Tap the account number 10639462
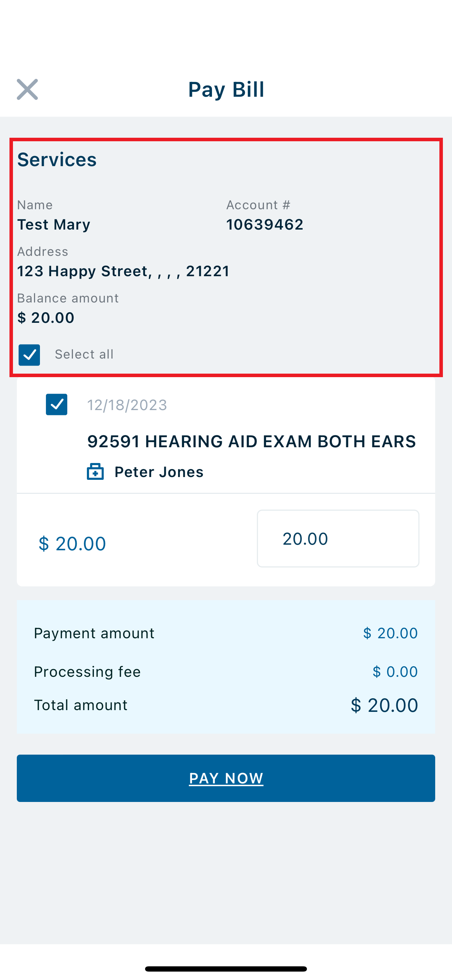The width and height of the screenshot is (452, 980). tap(265, 224)
